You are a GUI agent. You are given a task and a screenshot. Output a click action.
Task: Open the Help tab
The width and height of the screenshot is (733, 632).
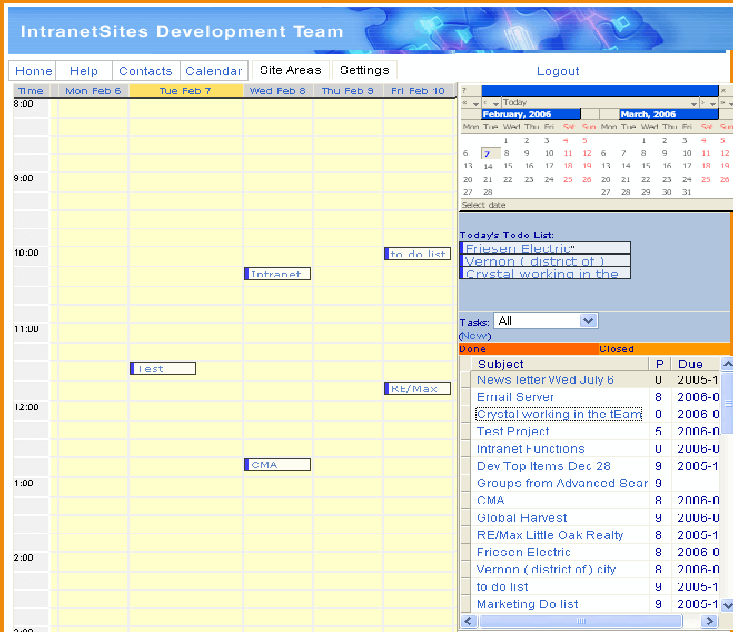click(84, 71)
